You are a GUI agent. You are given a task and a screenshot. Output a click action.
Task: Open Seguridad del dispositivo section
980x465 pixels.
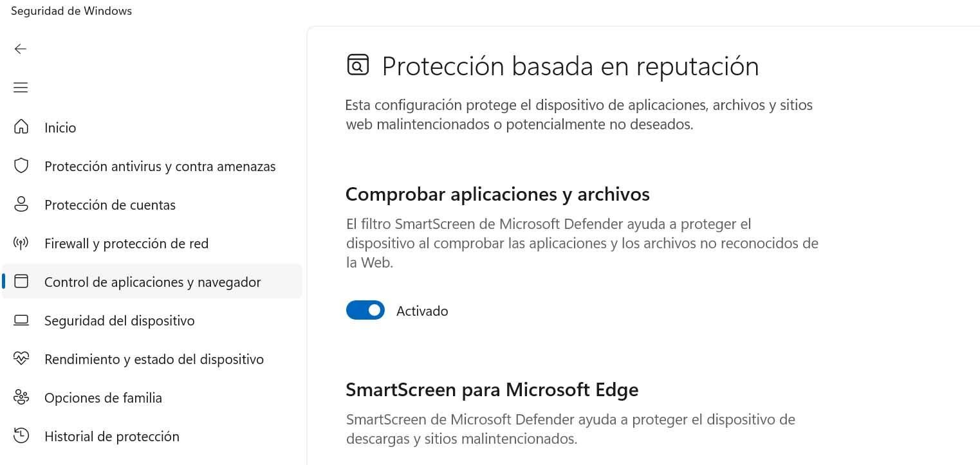pyautogui.click(x=119, y=321)
